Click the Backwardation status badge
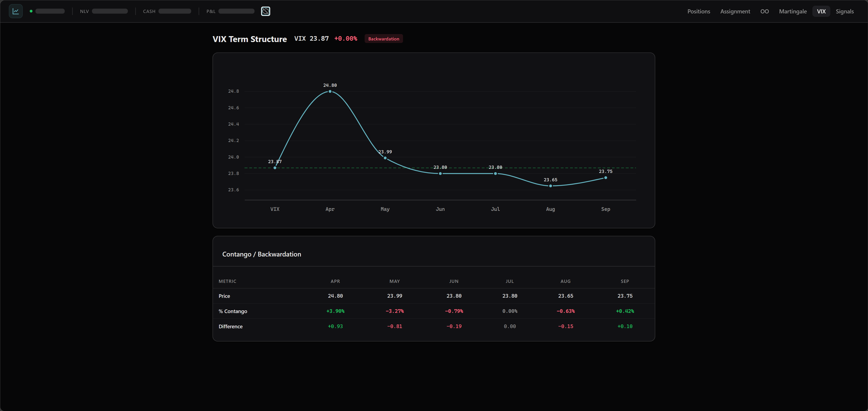 (383, 39)
